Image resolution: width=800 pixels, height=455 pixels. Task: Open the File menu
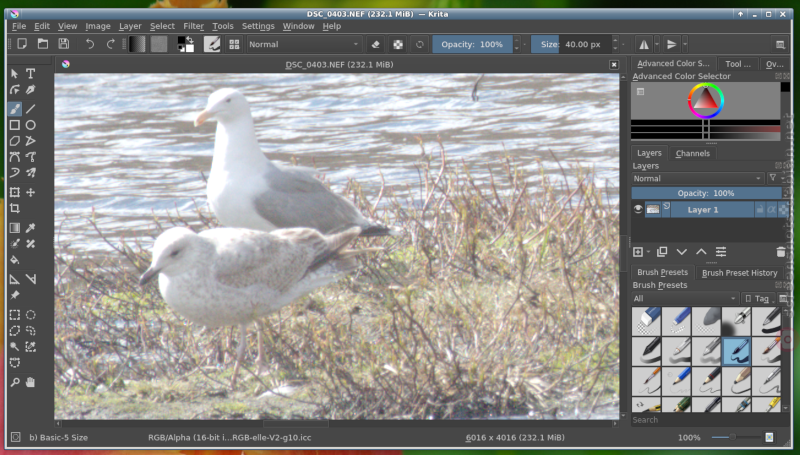coord(19,26)
